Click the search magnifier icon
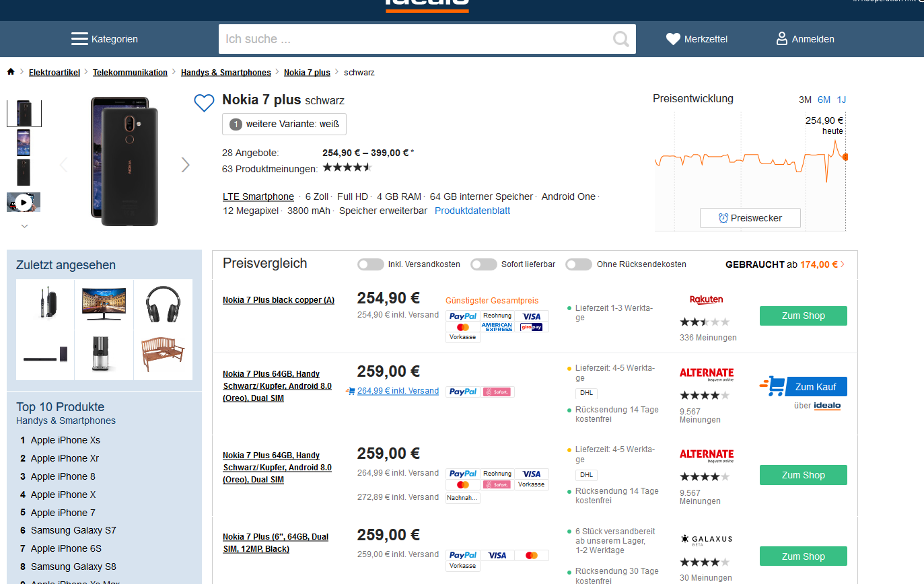 pos(621,39)
